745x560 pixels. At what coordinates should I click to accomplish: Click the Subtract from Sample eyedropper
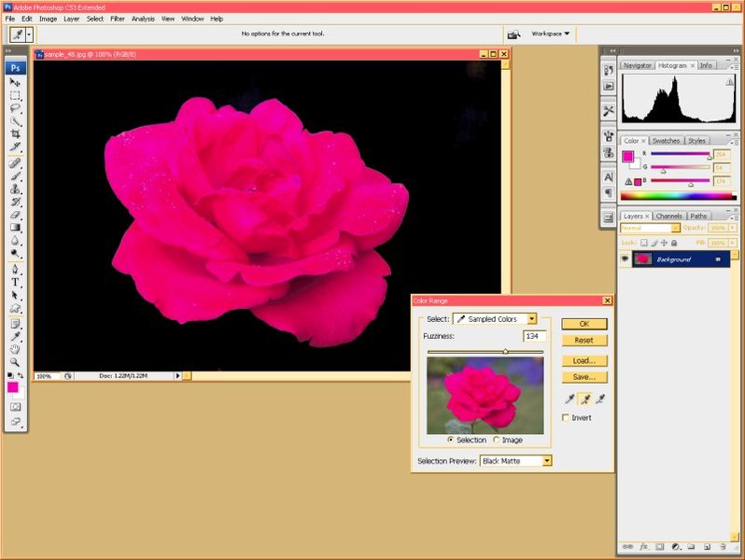coord(601,399)
